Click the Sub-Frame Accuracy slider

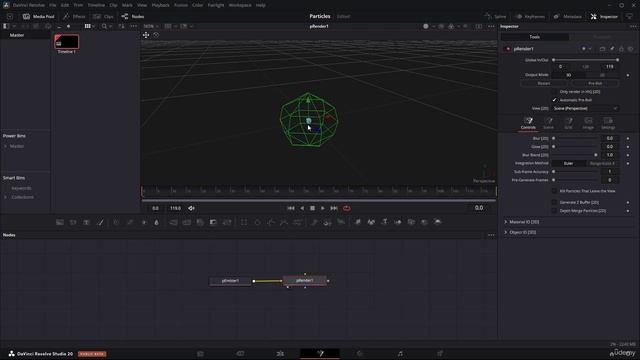point(576,172)
